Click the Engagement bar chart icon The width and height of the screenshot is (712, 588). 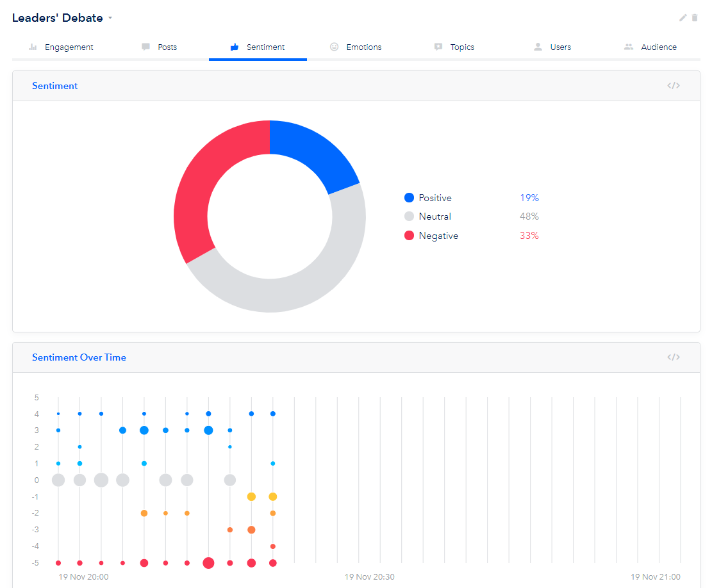[x=33, y=47]
